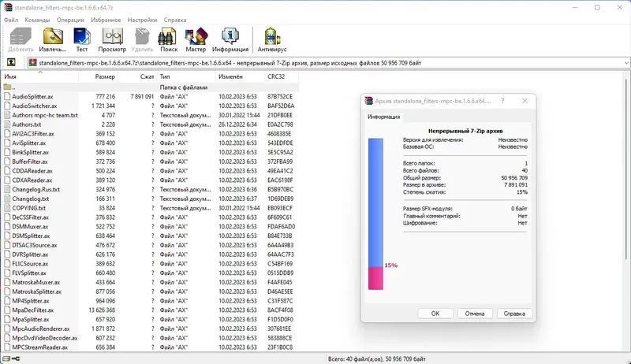Run the Тест archive check
Image resolution: width=631 pixels, height=364 pixels.
(82, 39)
